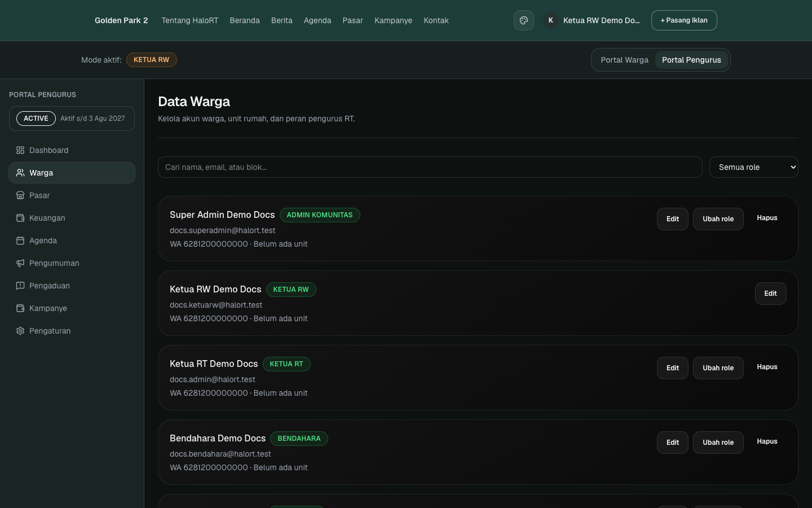The image size is (812, 508).
Task: Switch to Portal Pengurus mode
Action: pos(691,60)
